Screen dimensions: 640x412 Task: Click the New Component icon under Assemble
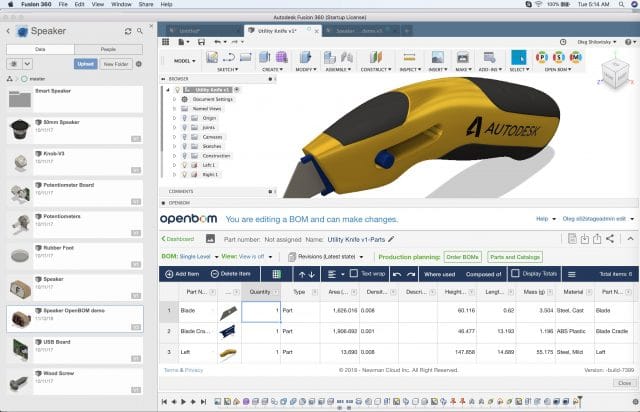(x=329, y=58)
